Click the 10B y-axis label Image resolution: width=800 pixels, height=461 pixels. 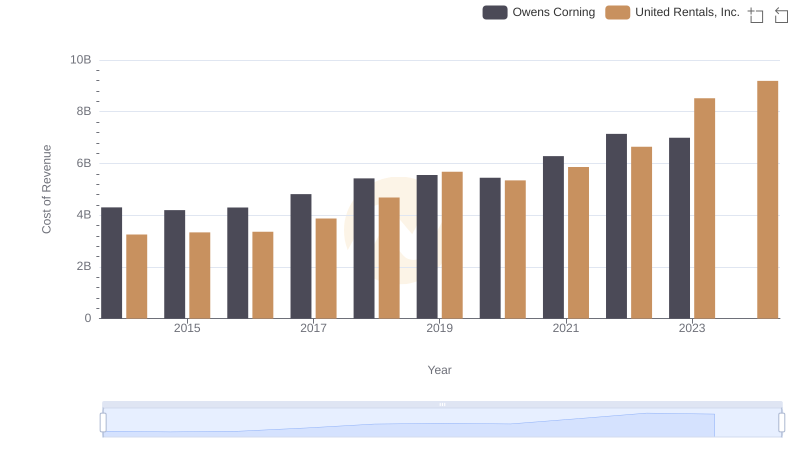click(x=81, y=60)
